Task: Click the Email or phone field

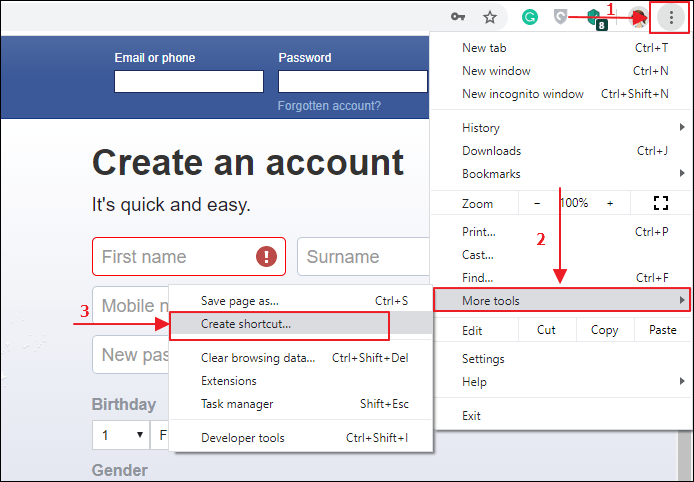Action: (189, 81)
